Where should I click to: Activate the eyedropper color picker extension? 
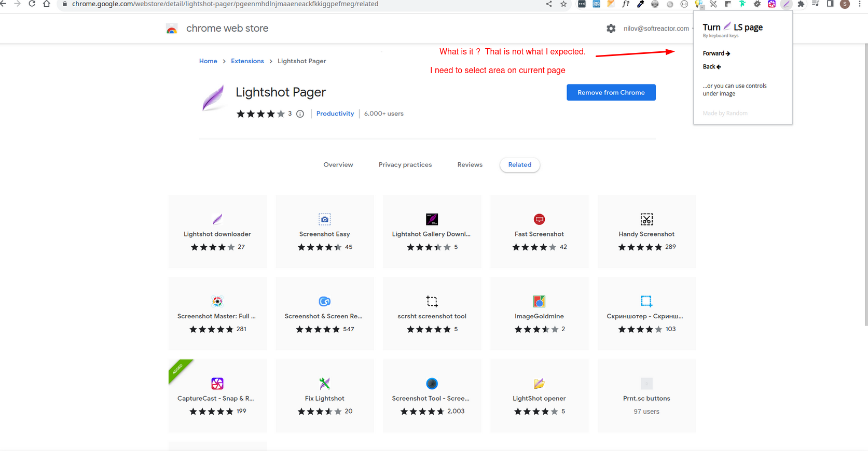pos(640,4)
